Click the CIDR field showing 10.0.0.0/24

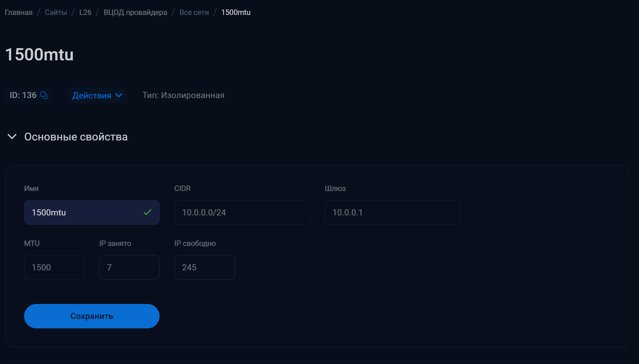click(242, 212)
